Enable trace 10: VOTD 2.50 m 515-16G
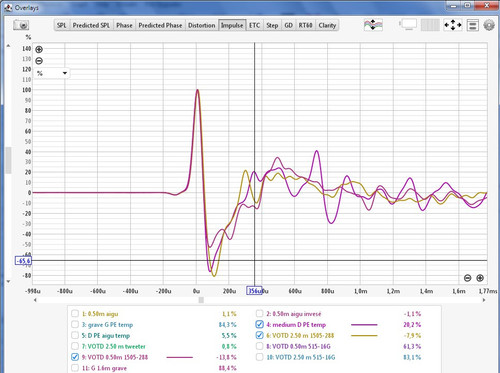500x373 pixels. point(259,357)
